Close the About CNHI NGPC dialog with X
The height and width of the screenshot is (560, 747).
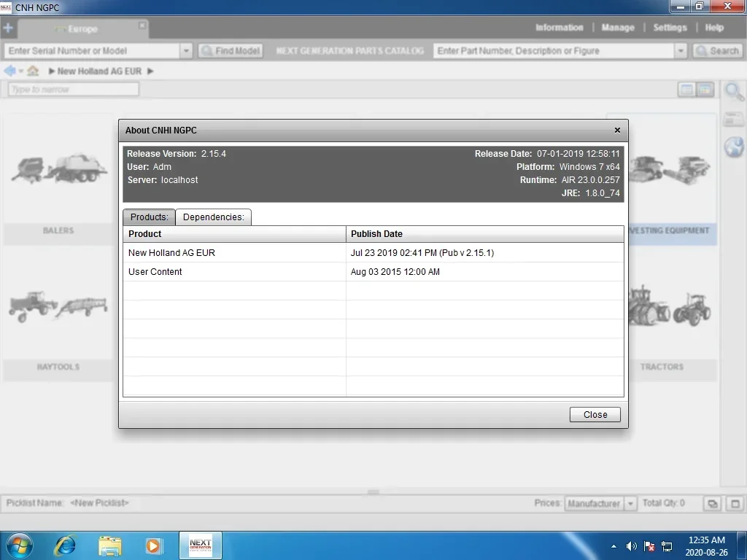coord(617,130)
